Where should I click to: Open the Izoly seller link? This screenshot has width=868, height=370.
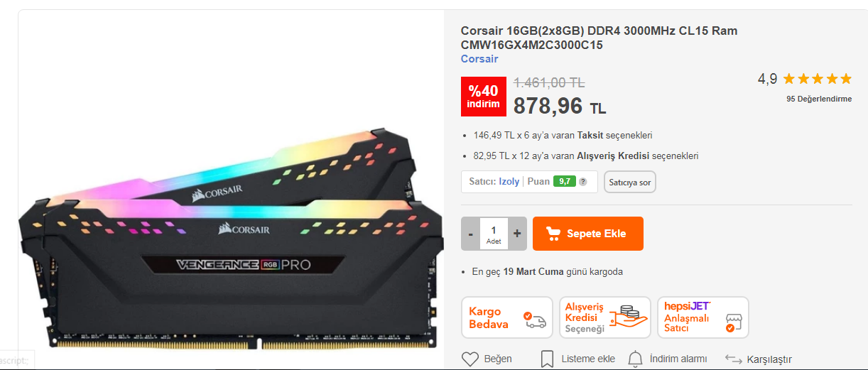(x=509, y=182)
